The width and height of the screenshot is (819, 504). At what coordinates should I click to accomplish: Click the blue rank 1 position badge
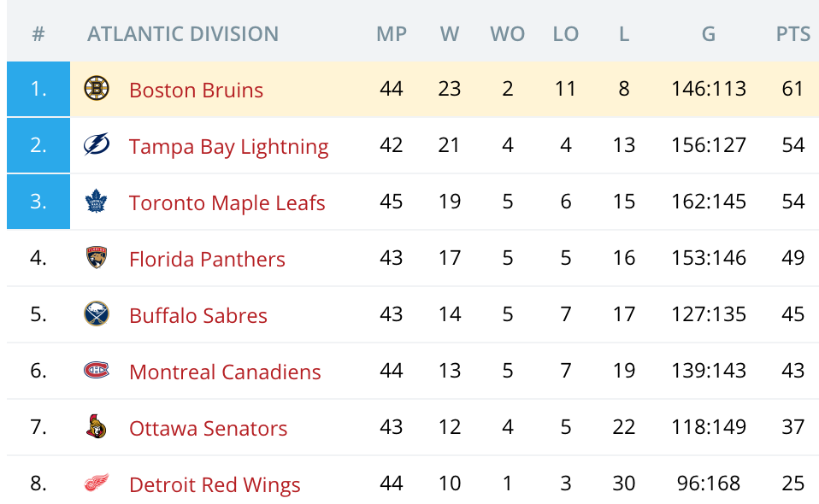38,89
